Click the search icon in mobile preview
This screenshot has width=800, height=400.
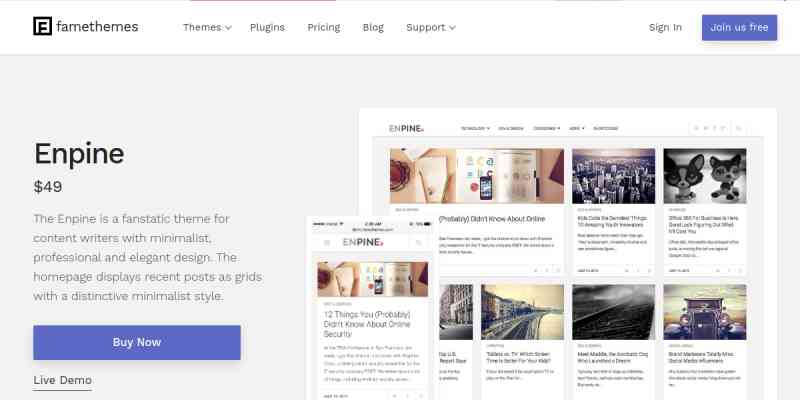point(418,243)
